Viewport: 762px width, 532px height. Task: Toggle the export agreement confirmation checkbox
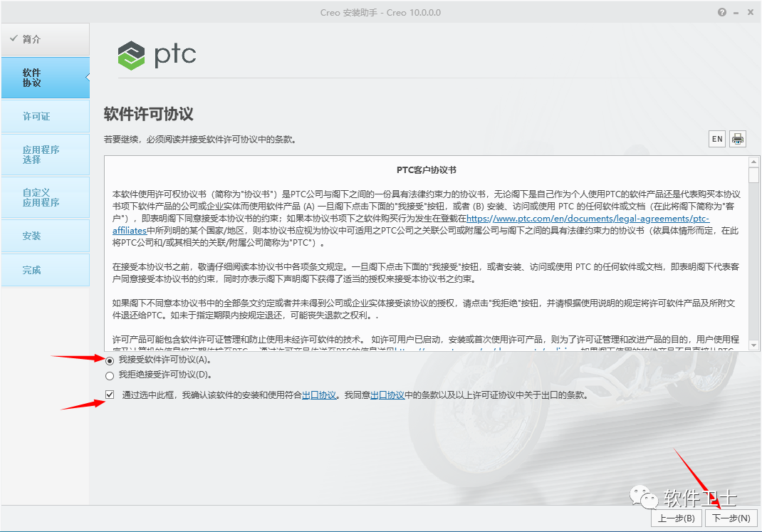110,395
